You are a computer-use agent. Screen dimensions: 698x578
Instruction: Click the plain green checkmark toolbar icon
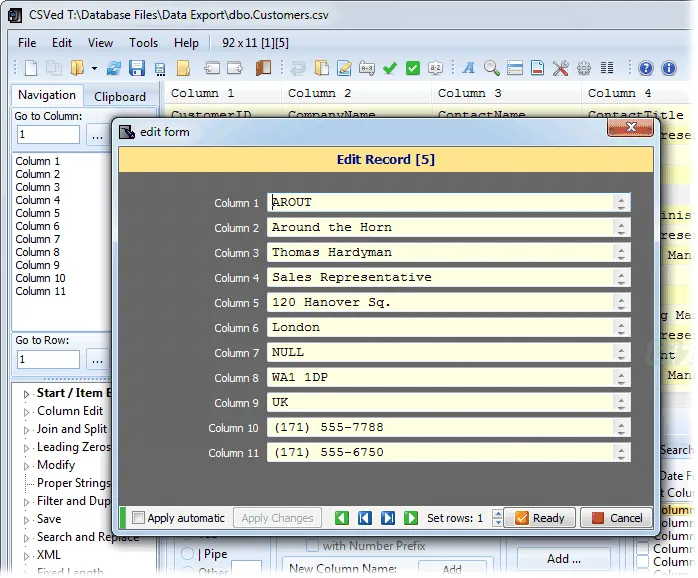(x=390, y=68)
